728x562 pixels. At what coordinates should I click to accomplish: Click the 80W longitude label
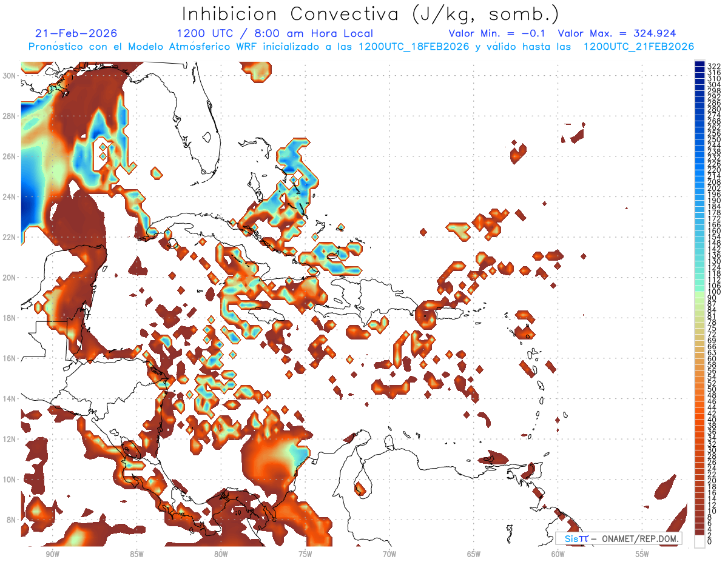pyautogui.click(x=221, y=554)
